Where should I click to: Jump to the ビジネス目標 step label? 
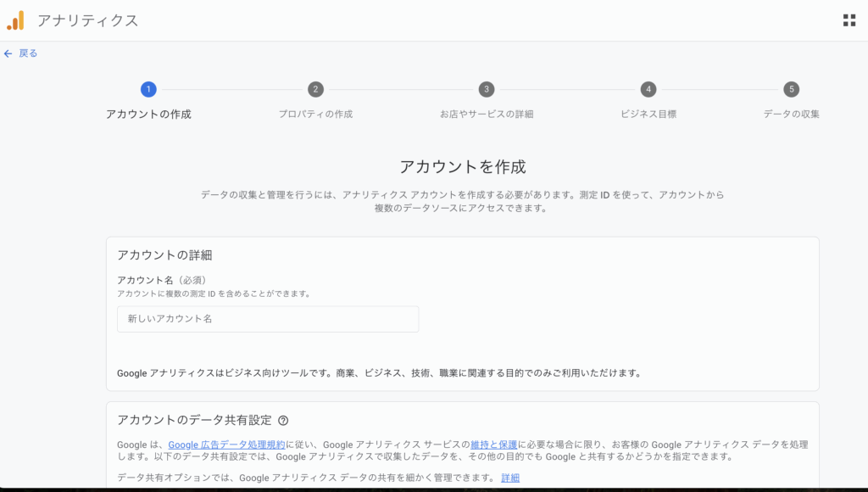tap(648, 115)
